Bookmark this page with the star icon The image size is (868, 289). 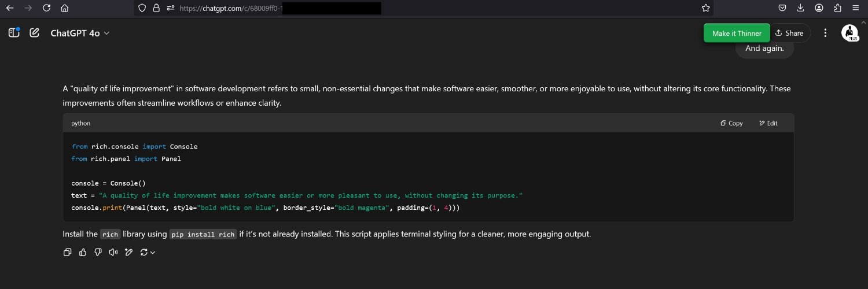click(x=705, y=8)
